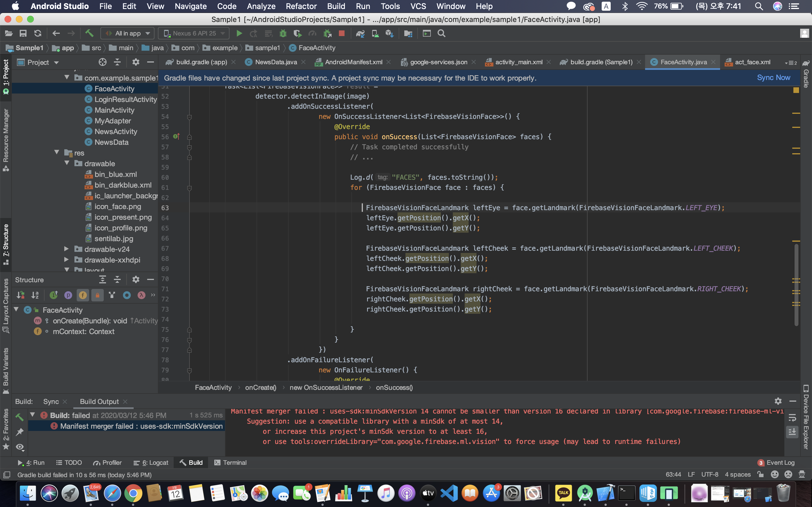Toggle Show Properties filter in Structure

point(68,295)
